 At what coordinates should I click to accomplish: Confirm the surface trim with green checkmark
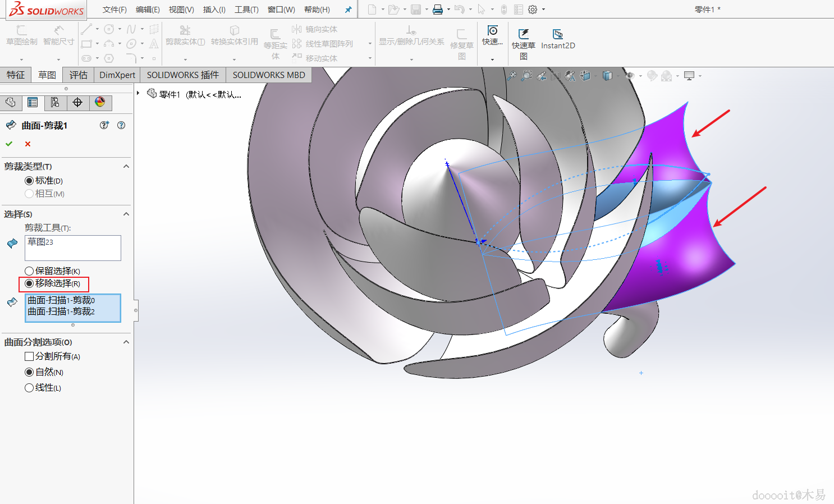pyautogui.click(x=9, y=144)
